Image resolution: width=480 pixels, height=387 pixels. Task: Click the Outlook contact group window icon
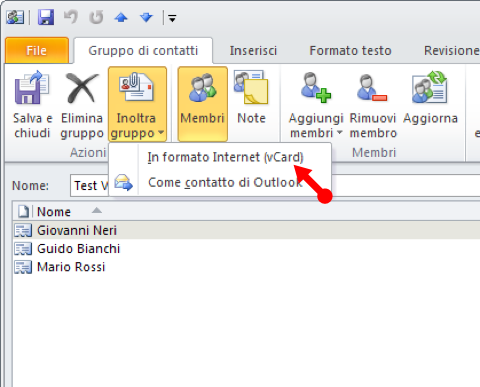(x=15, y=17)
